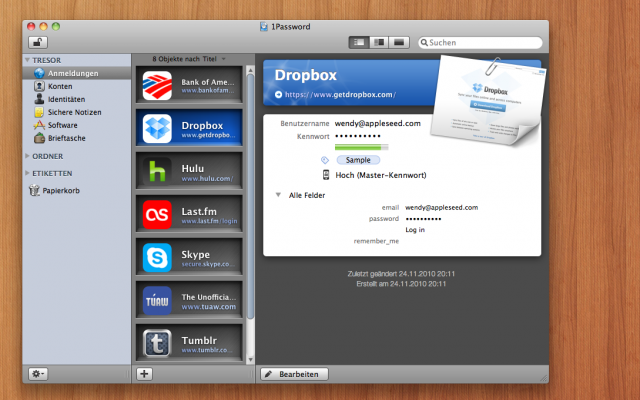Switch to the middle layout view button
This screenshot has width=640, height=400.
(379, 42)
